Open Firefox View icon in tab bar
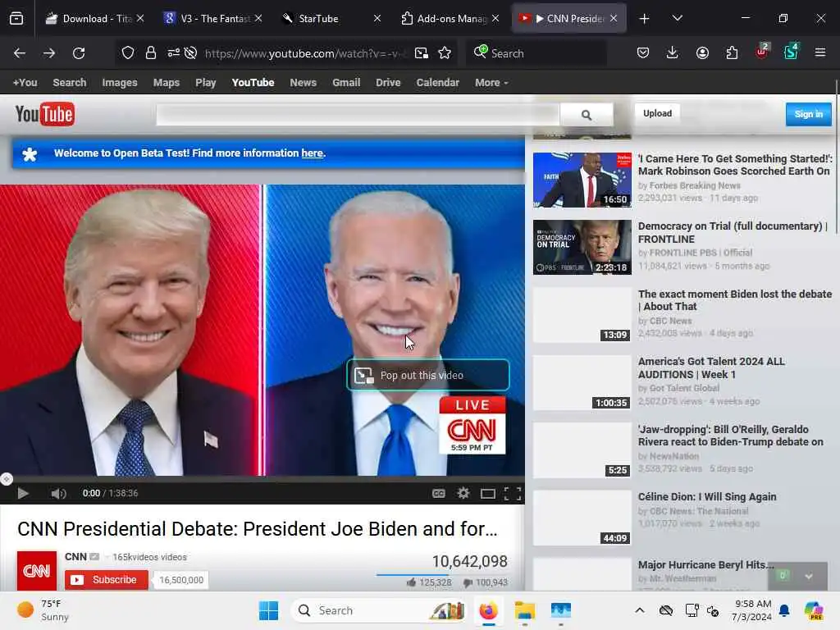Screen dimensions: 840x630 (16, 19)
